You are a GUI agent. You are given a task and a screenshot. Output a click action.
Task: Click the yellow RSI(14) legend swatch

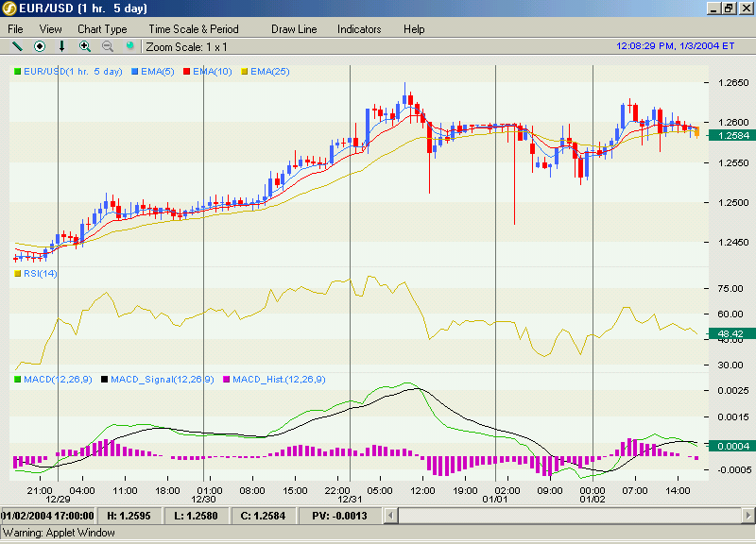[18, 274]
